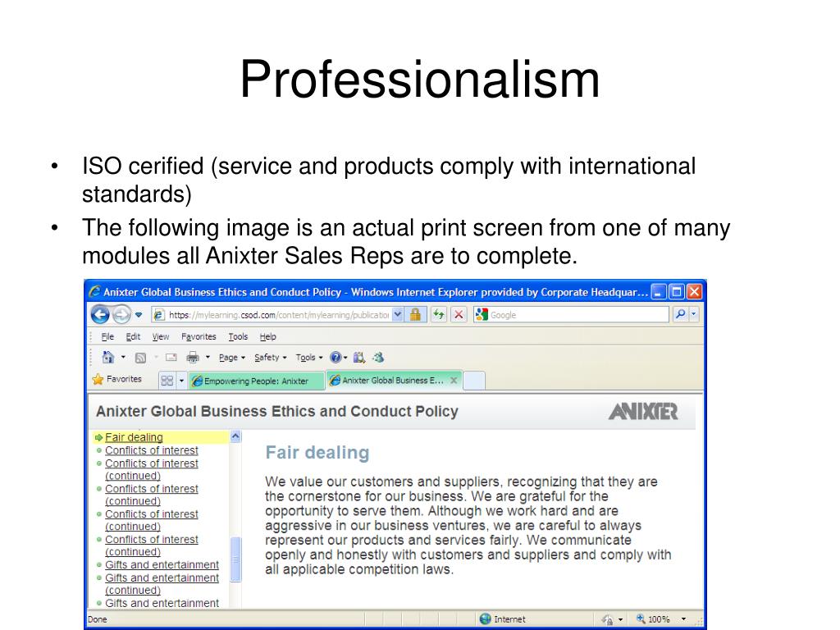Click the magnifier search button
The width and height of the screenshot is (840, 630).
[x=680, y=314]
